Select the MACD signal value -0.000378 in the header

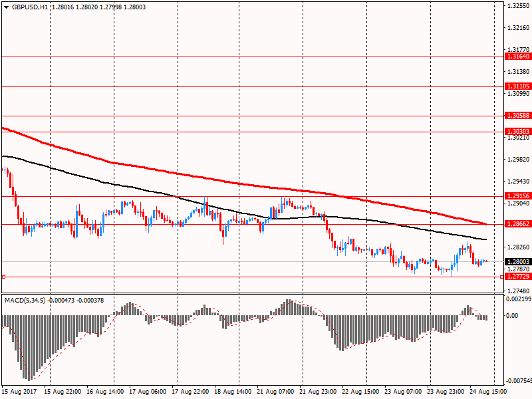coord(90,301)
